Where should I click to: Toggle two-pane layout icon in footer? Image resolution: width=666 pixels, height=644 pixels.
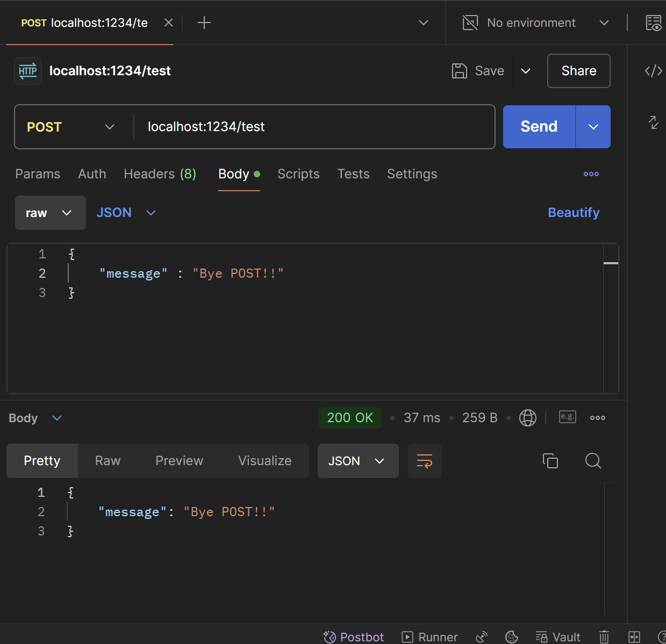click(x=634, y=637)
